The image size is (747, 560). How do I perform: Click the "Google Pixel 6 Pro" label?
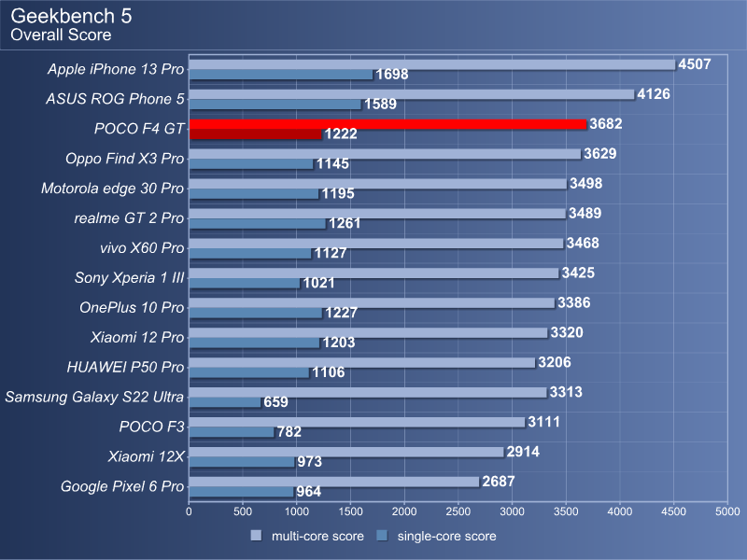(x=122, y=486)
